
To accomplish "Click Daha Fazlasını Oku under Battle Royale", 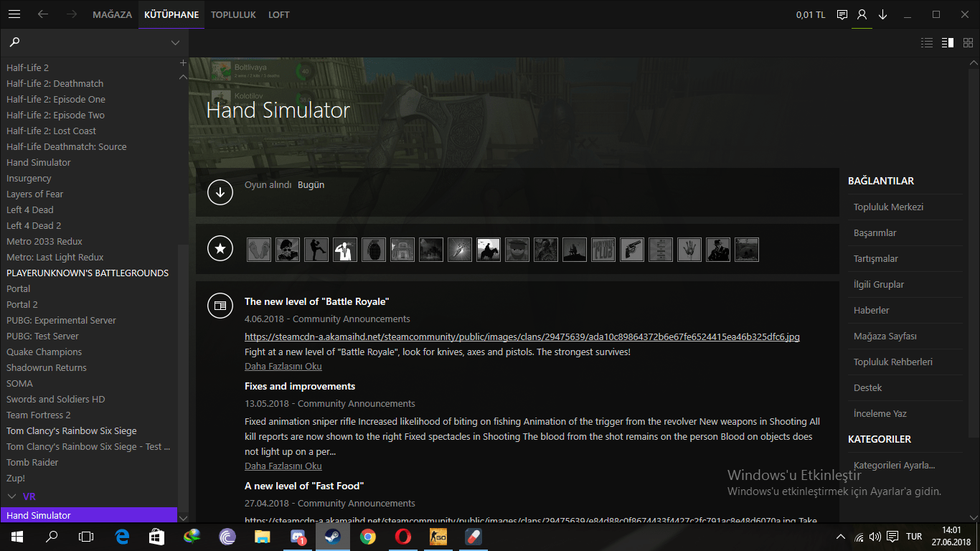I will click(x=283, y=366).
